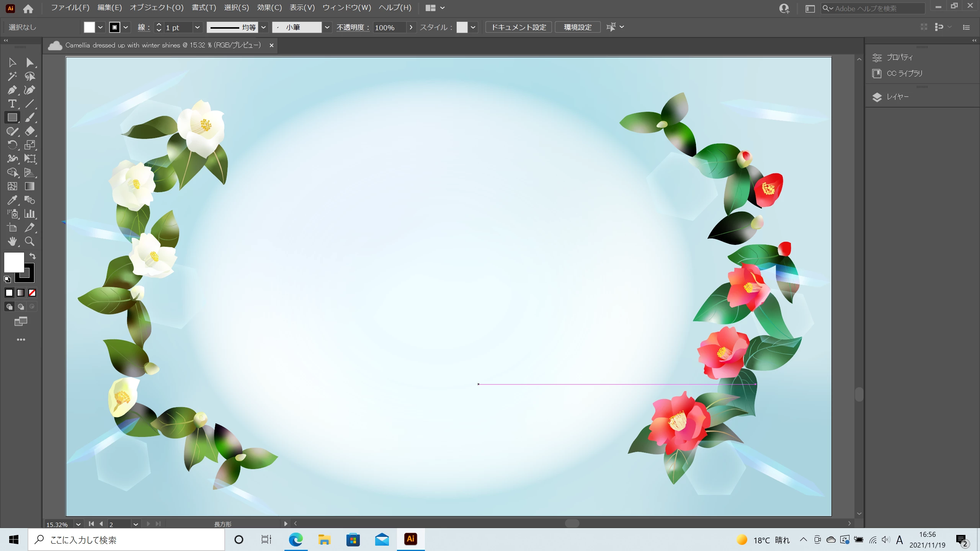The image size is (980, 551).
Task: Select the Direct Selection tool
Action: 29,63
